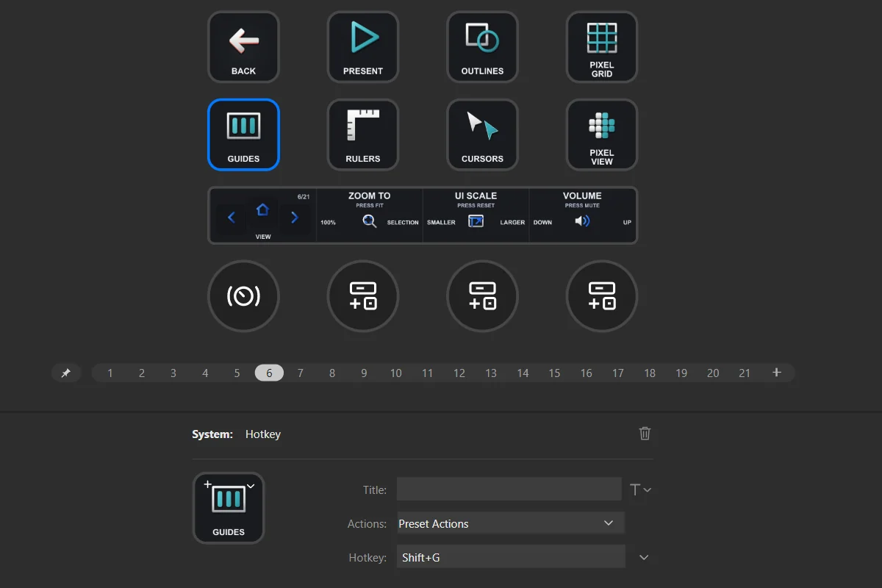Click the SELECTION zoom label
Viewport: 882px width, 588px height.
[x=403, y=222]
